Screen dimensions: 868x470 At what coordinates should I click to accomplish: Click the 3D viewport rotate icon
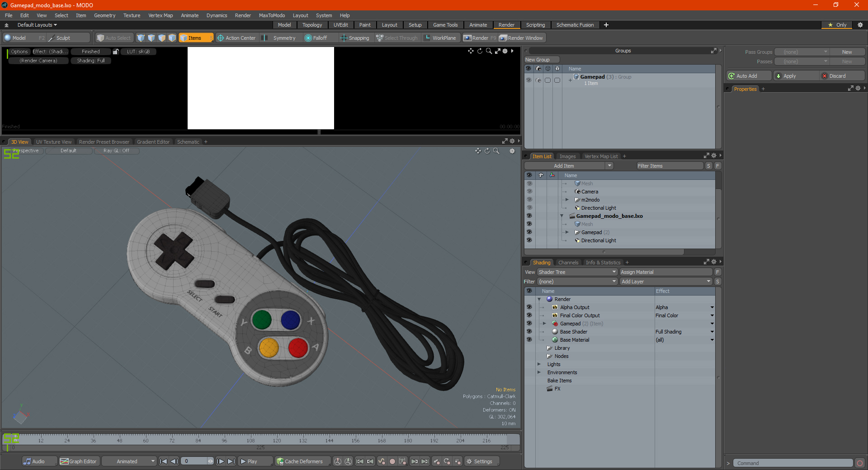[487, 151]
